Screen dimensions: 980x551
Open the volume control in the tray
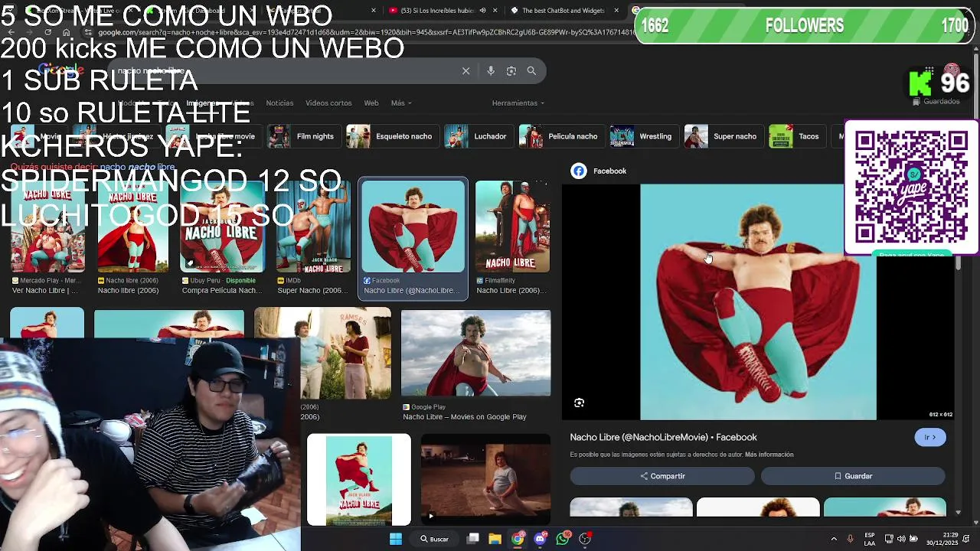[x=901, y=539]
